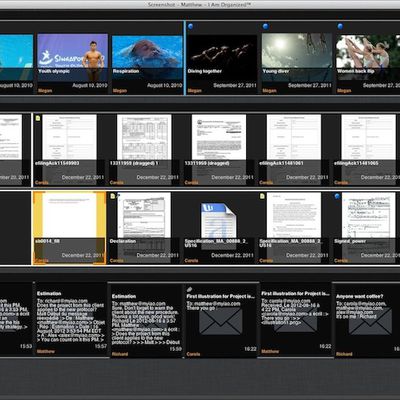Select the efilingAck11481061 document
The width and height of the screenshot is (400, 400).
click(294, 150)
